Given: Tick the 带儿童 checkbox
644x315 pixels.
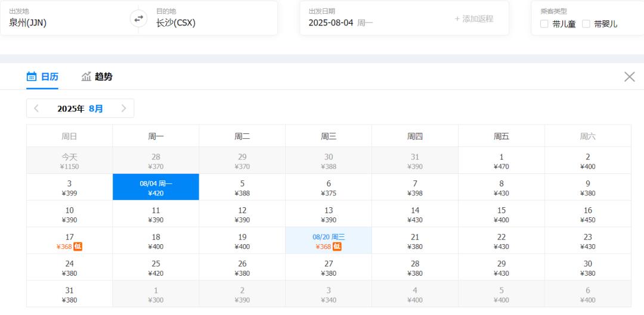Looking at the screenshot, I should pyautogui.click(x=544, y=24).
